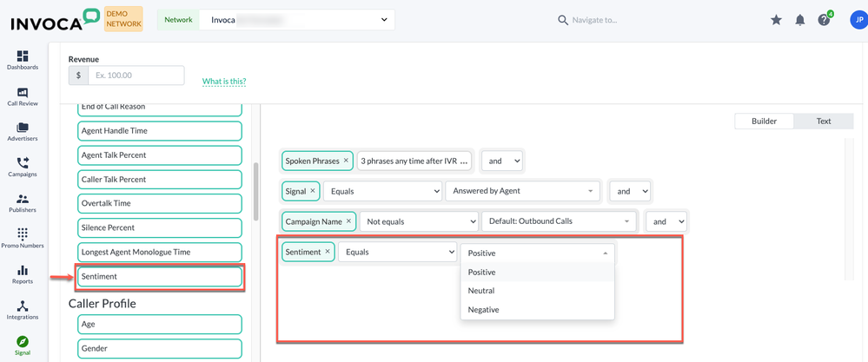Go to Advertisers in sidebar
Screen dimensions: 868x362
click(x=23, y=132)
